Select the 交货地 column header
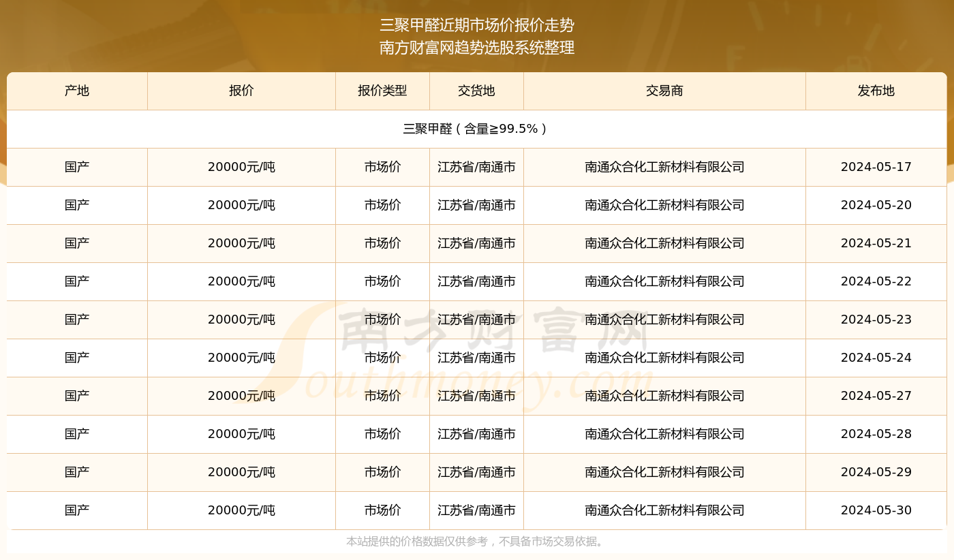Image resolution: width=954 pixels, height=560 pixels. coord(476,91)
